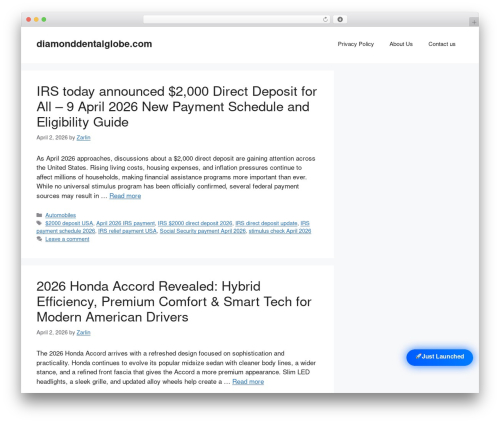The width and height of the screenshot is (500, 423).
Task: Open the stimulus check April 2026 tag
Action: [x=280, y=231]
